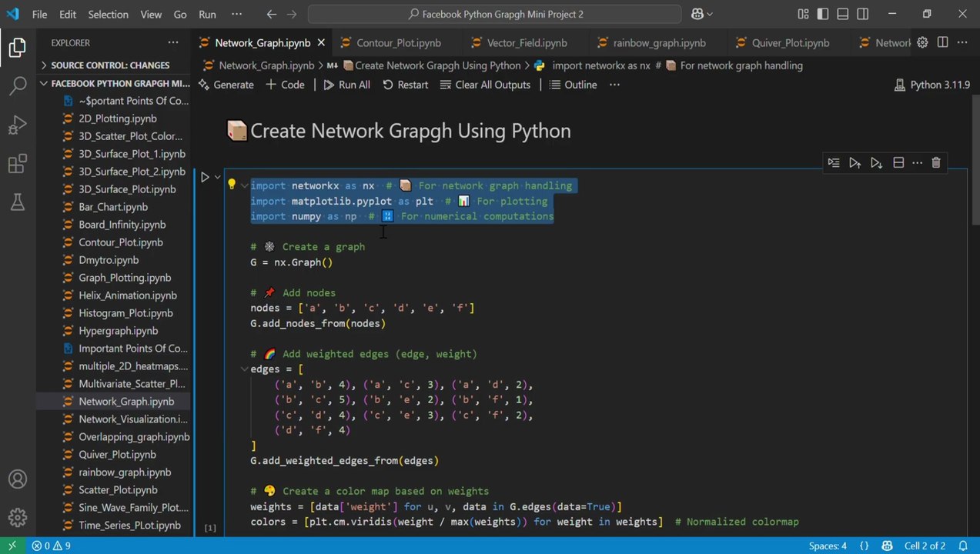This screenshot has width=980, height=554.
Task: Show errors and warnings problems count
Action: [51, 546]
